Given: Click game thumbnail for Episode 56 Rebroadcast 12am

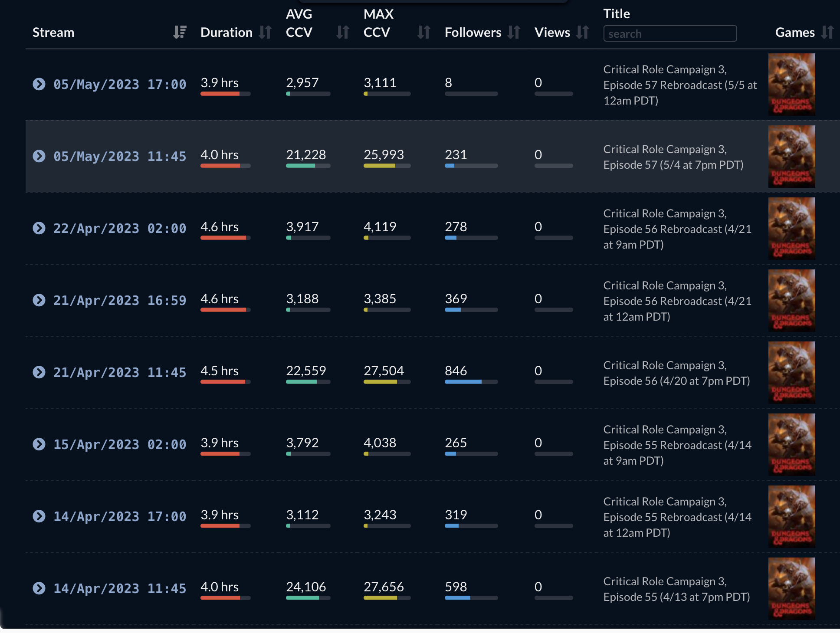Looking at the screenshot, I should (x=791, y=301).
